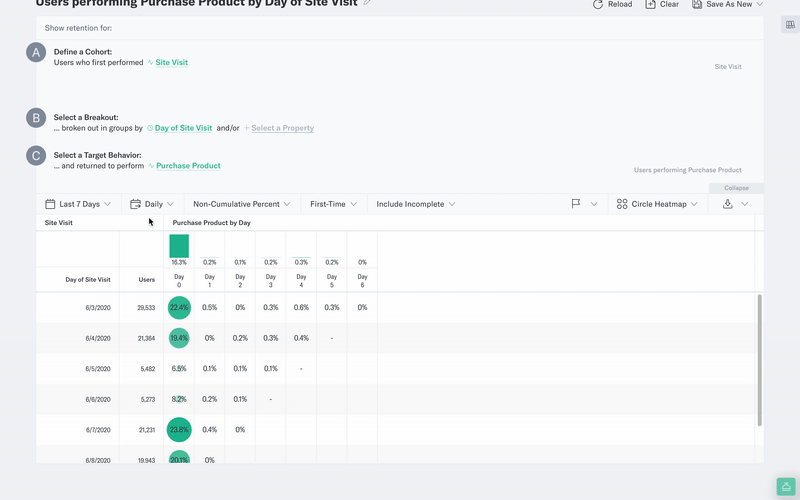Collapse the query definition panel
The image size is (800, 500).
pos(736,188)
